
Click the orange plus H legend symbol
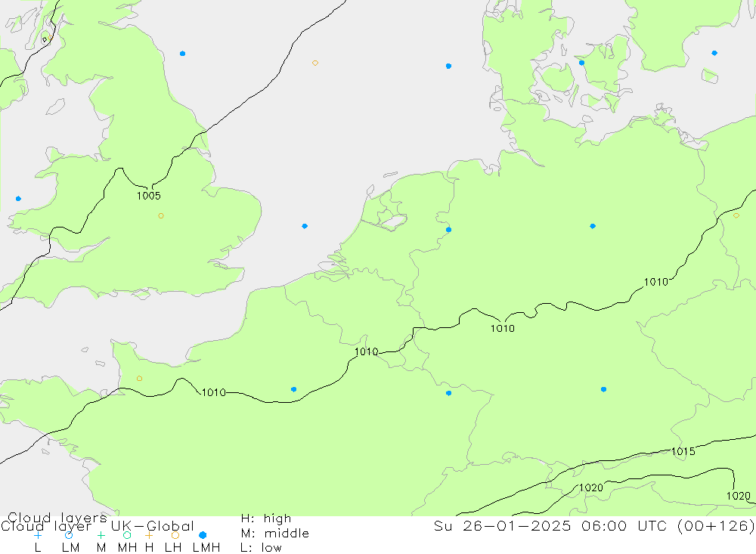coord(149,535)
